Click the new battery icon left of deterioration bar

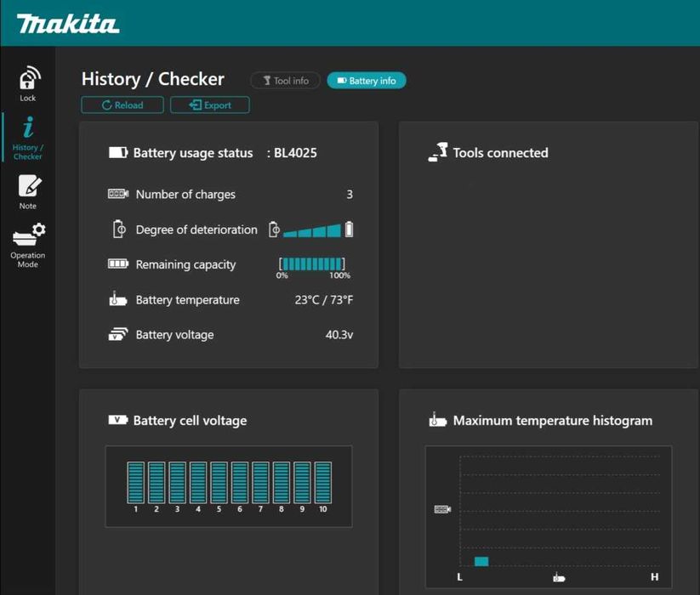coord(274,229)
